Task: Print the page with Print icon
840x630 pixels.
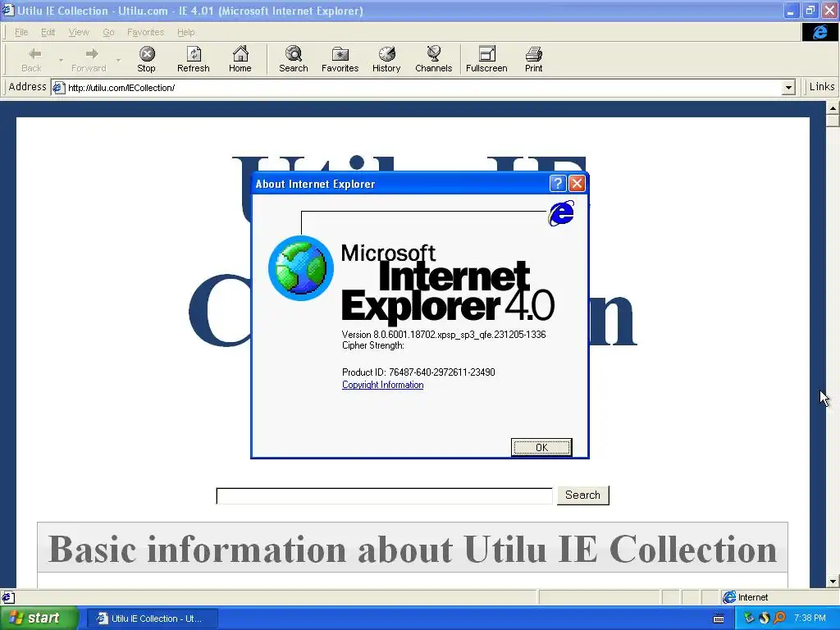Action: click(533, 59)
